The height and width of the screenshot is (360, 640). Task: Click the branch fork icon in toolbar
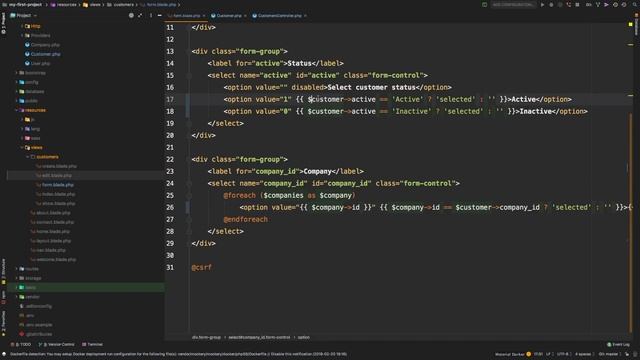(598, 5)
